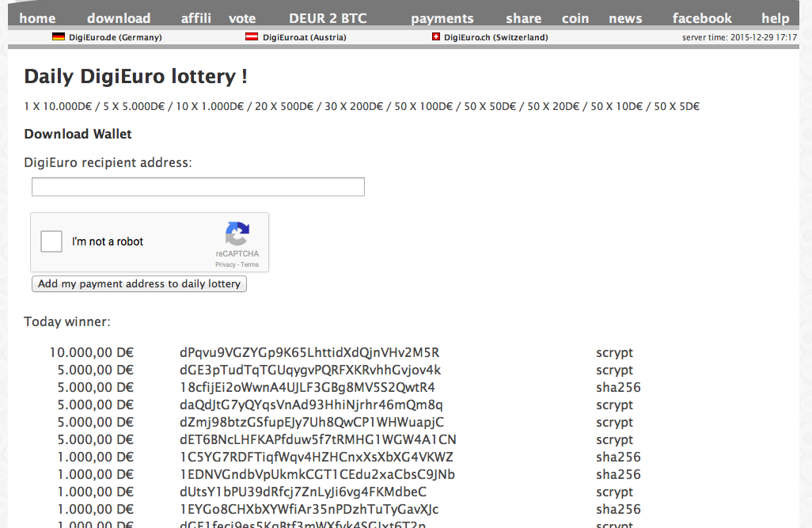Click the Swiss flag icon
This screenshot has height=528, width=812.
tap(436, 36)
